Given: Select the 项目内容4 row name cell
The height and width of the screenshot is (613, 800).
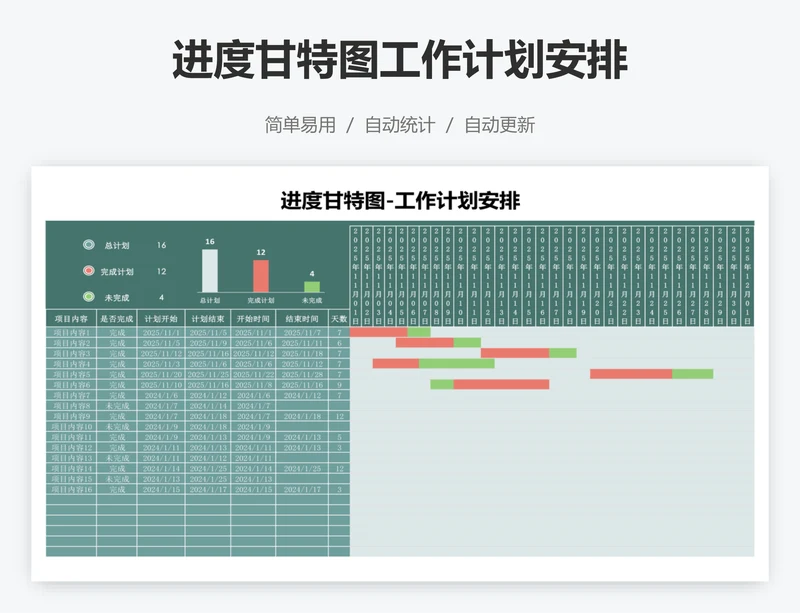Looking at the screenshot, I should tap(71, 364).
